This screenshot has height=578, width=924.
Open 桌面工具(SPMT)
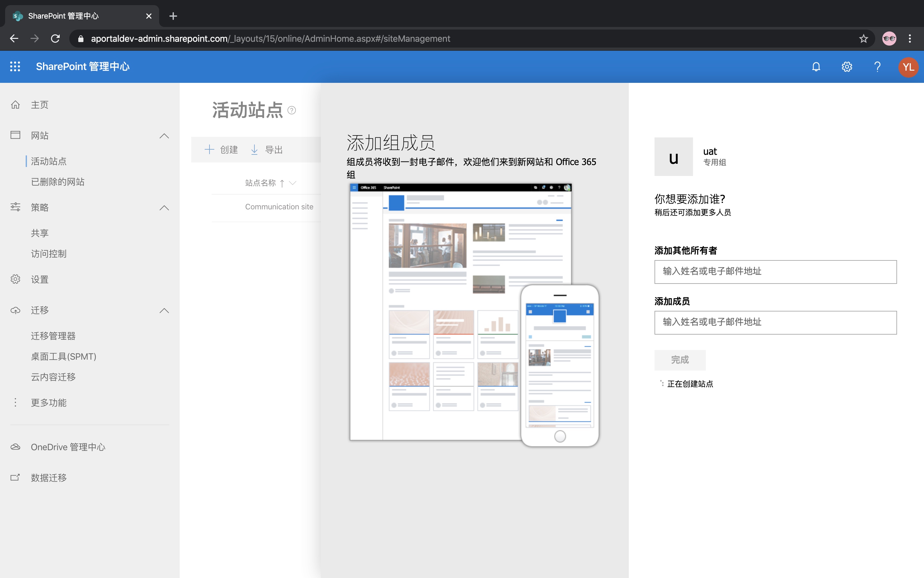coord(64,357)
